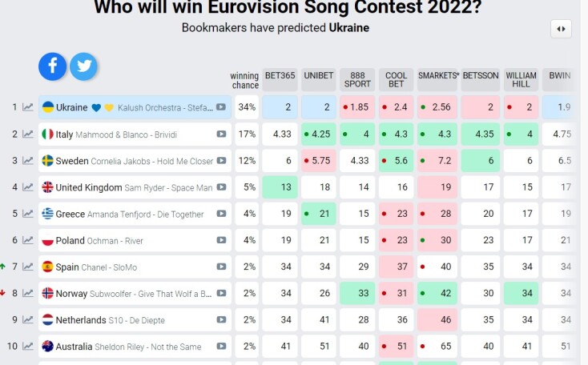This screenshot has height=365, width=588.
Task: Click Netherlands odds trend chart icon
Action: click(x=28, y=320)
